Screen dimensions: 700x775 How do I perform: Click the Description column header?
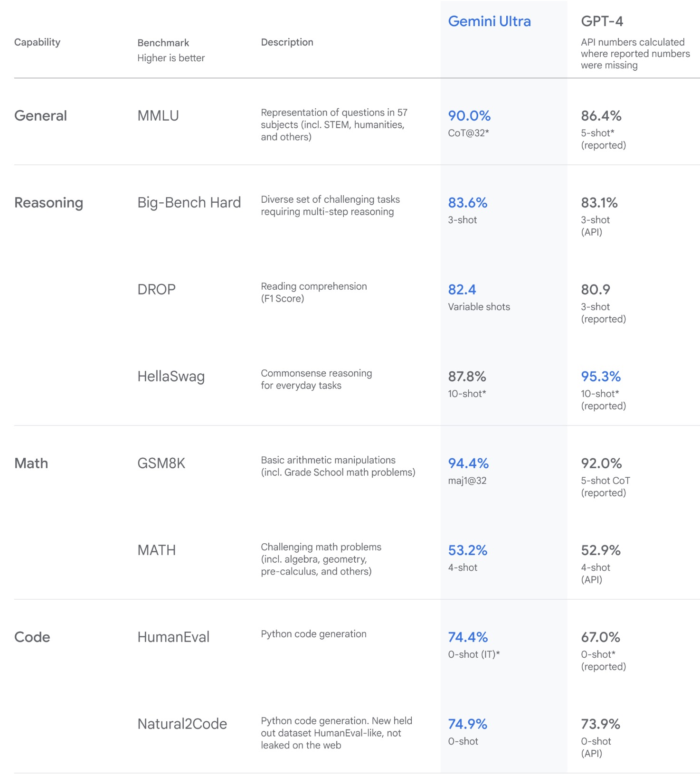[x=287, y=42]
